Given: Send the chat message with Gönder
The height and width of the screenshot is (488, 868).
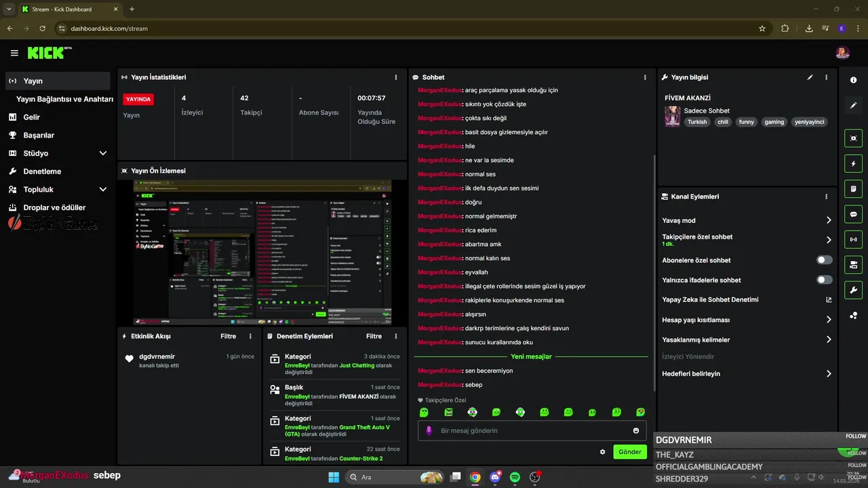Looking at the screenshot, I should pyautogui.click(x=630, y=452).
